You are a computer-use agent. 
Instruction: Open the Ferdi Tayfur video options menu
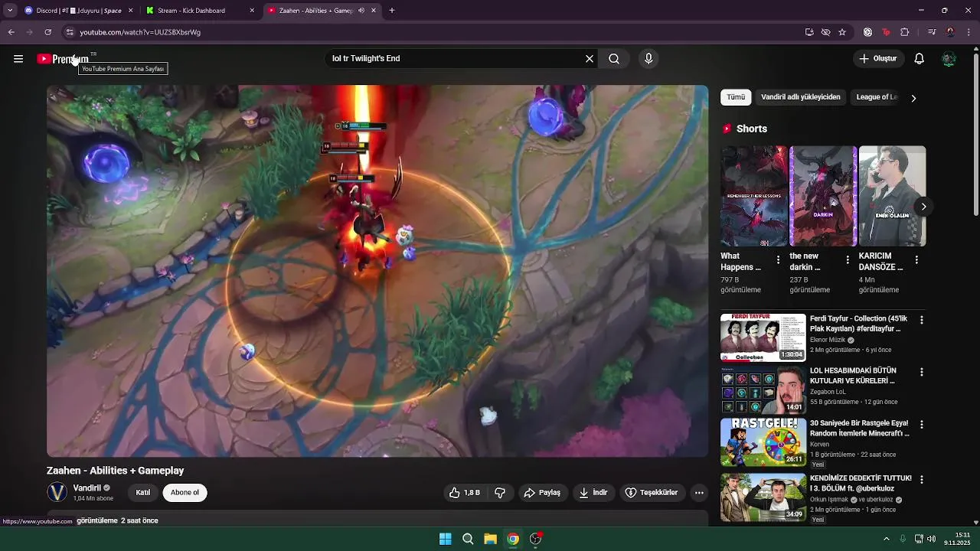[x=922, y=320]
